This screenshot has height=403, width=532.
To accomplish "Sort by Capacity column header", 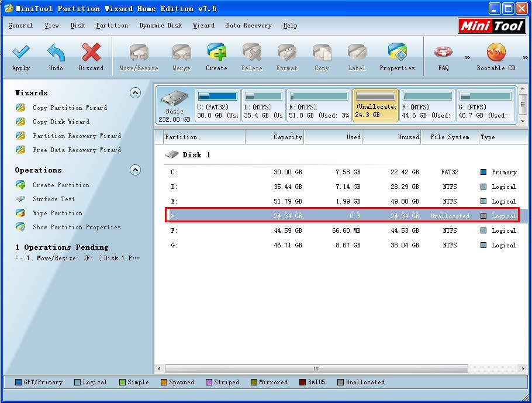I will coord(275,137).
